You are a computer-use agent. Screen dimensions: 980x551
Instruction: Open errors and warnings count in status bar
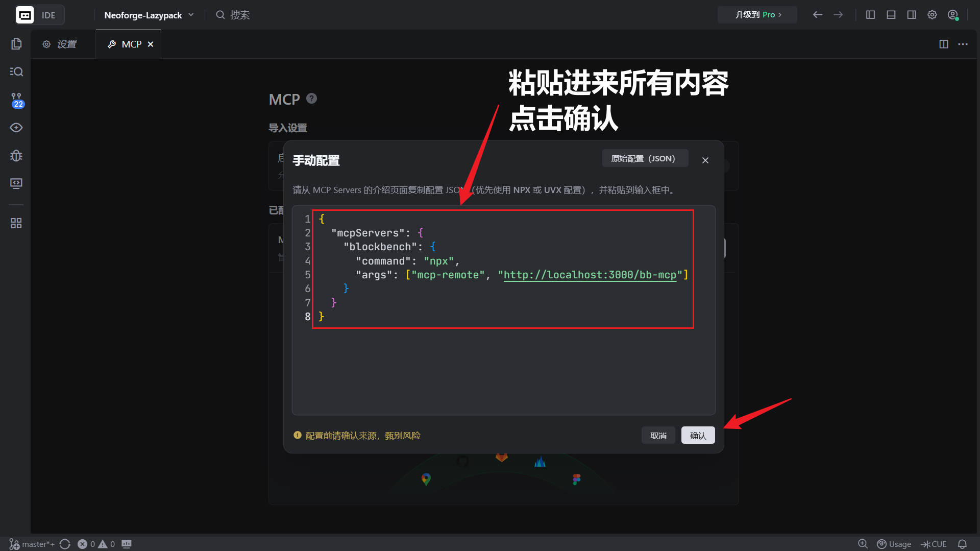click(96, 544)
